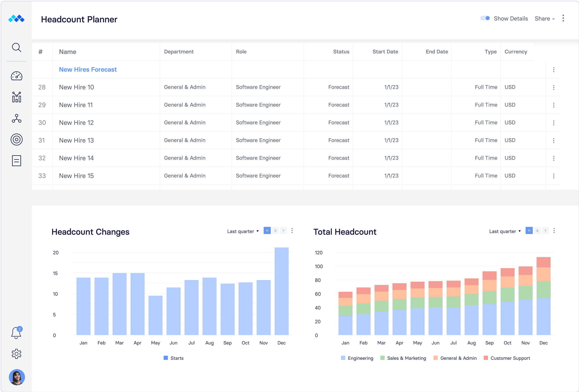Open the targets/goals circle icon
Image resolution: width=579 pixels, height=392 pixels.
16,140
